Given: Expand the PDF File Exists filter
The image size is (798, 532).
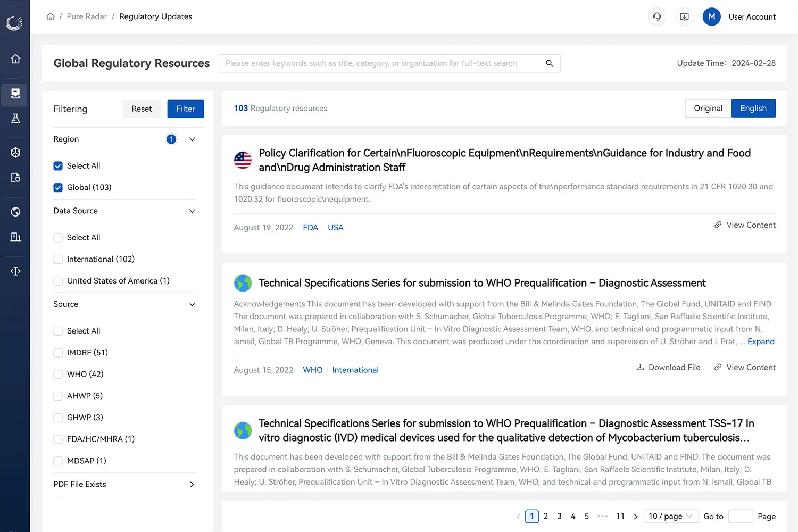Looking at the screenshot, I should click(192, 484).
